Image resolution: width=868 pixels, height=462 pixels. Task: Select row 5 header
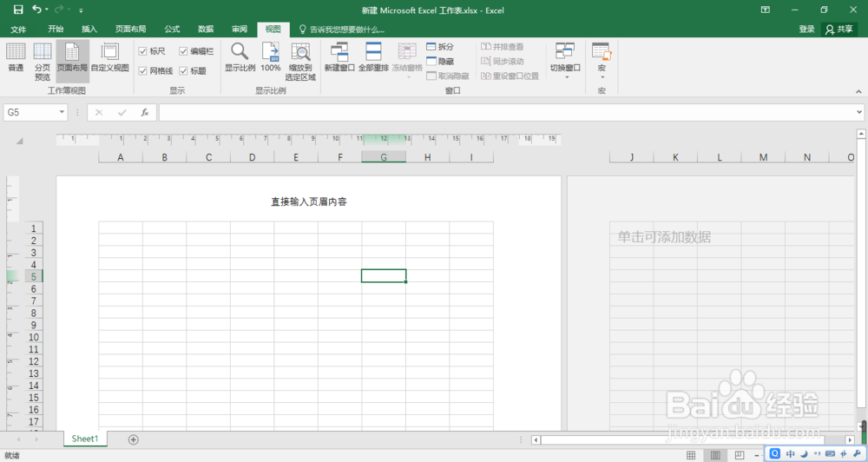pos(33,276)
